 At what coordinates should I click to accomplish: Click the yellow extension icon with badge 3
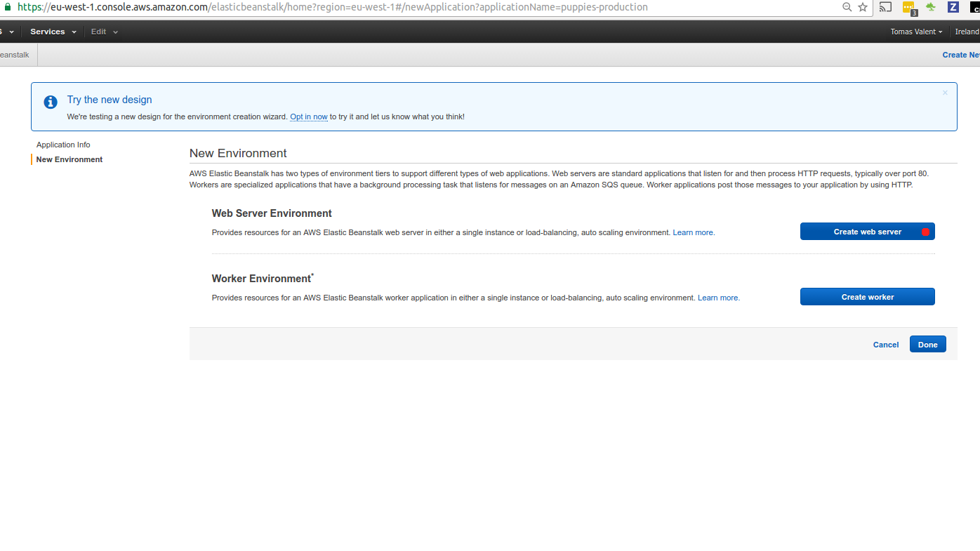[x=909, y=8]
